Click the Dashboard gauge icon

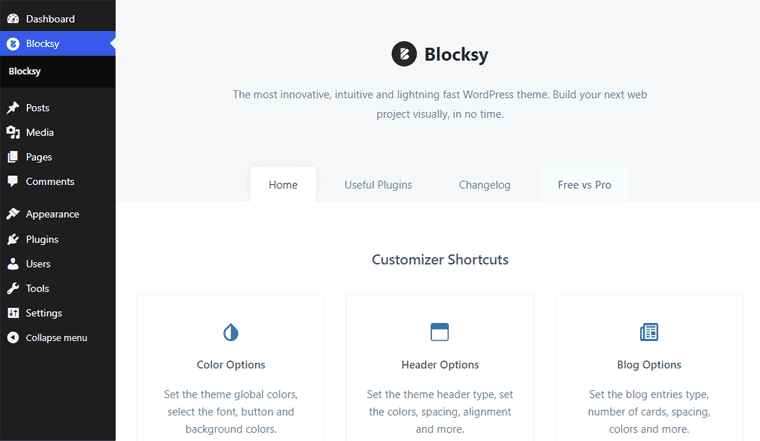click(13, 19)
